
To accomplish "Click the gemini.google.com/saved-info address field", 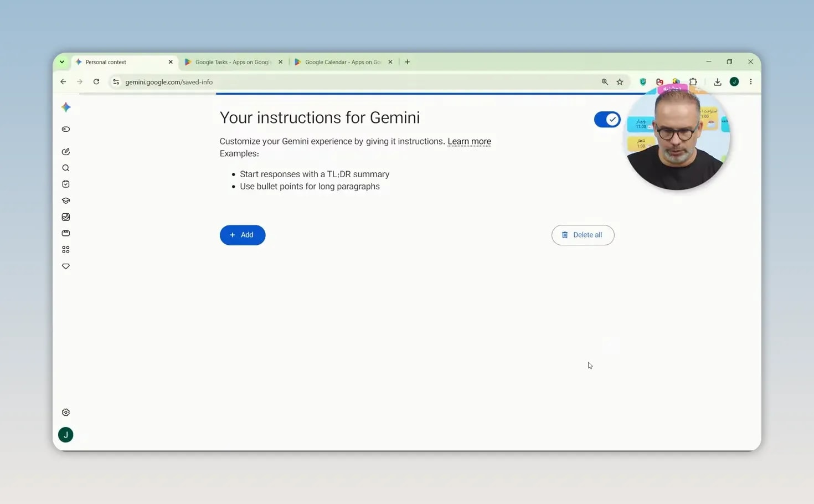I will click(354, 82).
